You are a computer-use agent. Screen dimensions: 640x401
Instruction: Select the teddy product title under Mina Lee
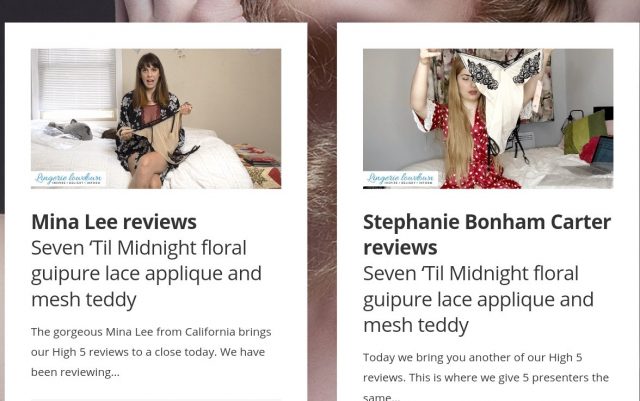coord(146,273)
